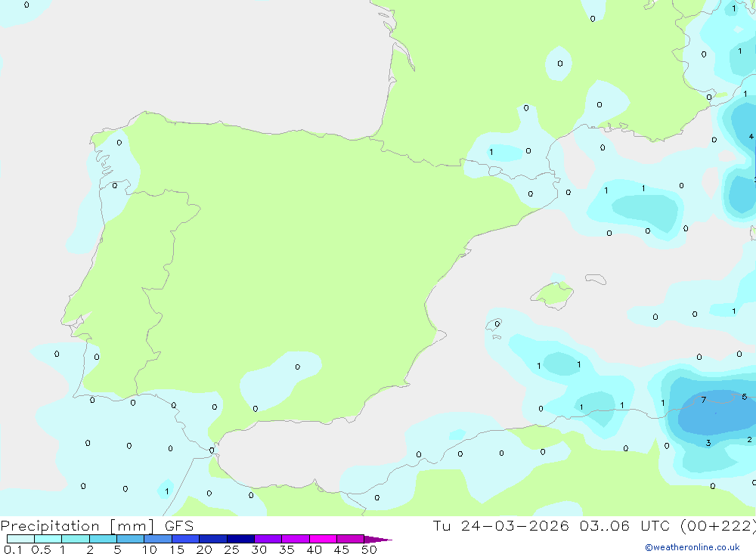Viewport: 756px width, 554px height.
Task: Select the legend swatch between 2 and 5
Action: pyautogui.click(x=103, y=539)
